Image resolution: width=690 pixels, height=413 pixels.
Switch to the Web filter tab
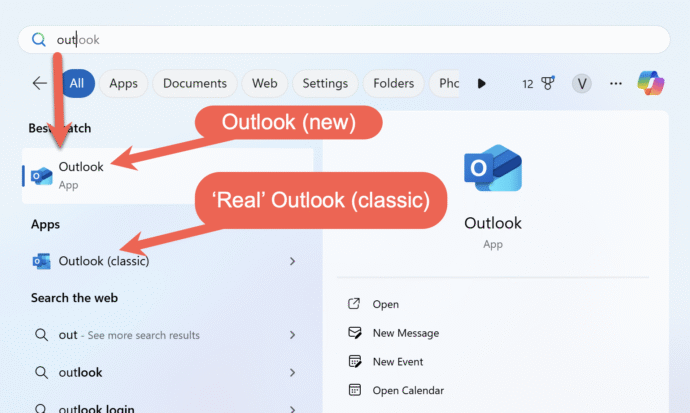tap(264, 83)
